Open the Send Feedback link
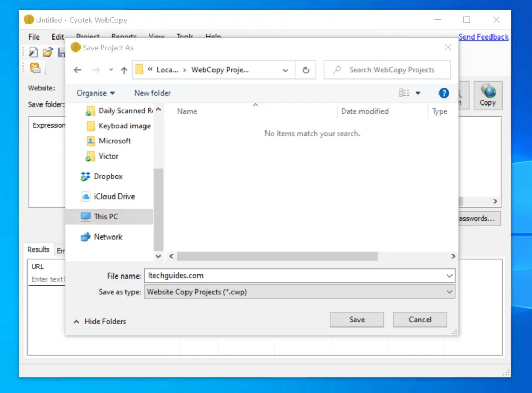Viewport: 532px width, 393px height. point(484,37)
